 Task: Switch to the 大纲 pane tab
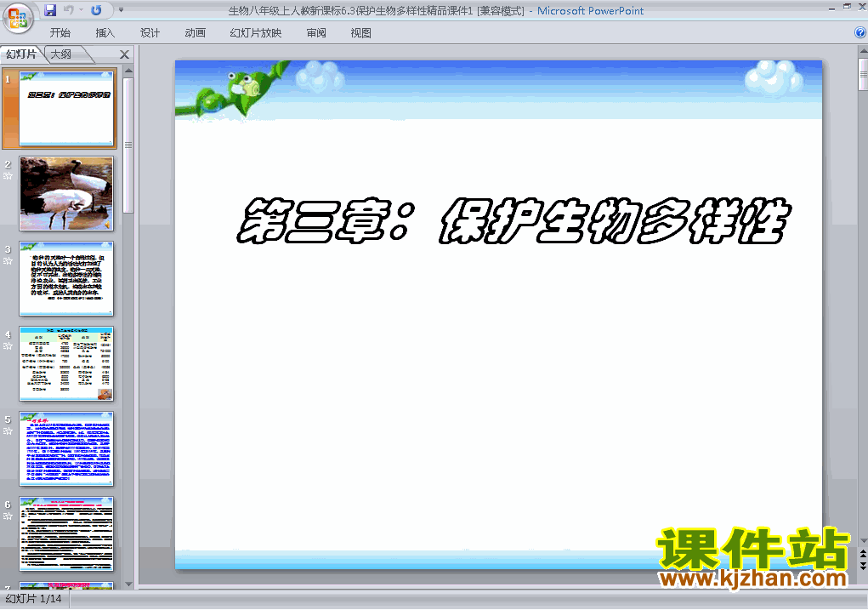(62, 54)
